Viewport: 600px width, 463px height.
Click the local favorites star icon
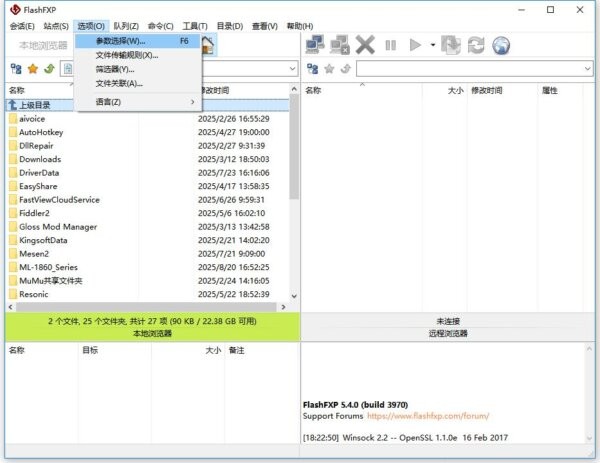tap(33, 69)
